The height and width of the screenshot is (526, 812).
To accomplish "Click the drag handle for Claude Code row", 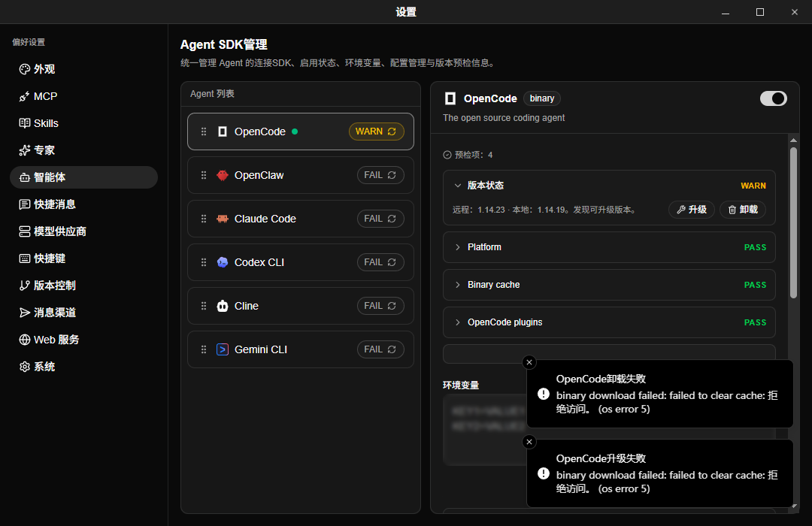I will point(204,219).
